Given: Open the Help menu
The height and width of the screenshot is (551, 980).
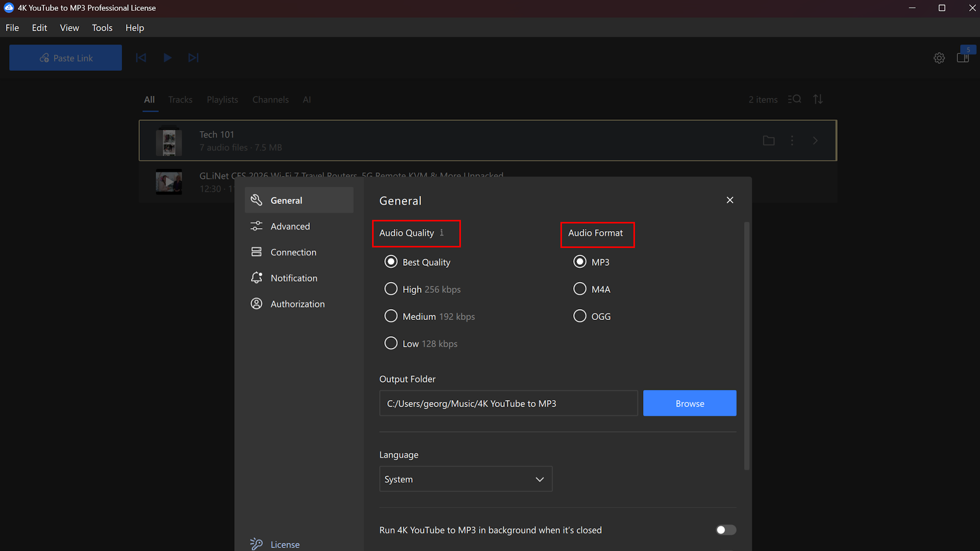Looking at the screenshot, I should (x=135, y=28).
